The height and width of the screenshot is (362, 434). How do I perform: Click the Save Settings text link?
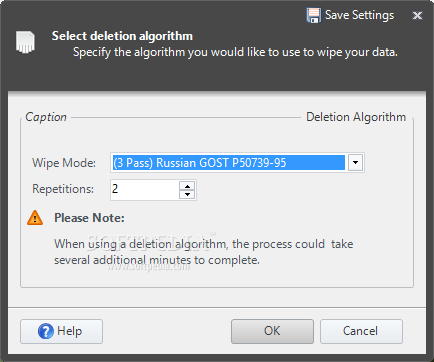click(359, 15)
